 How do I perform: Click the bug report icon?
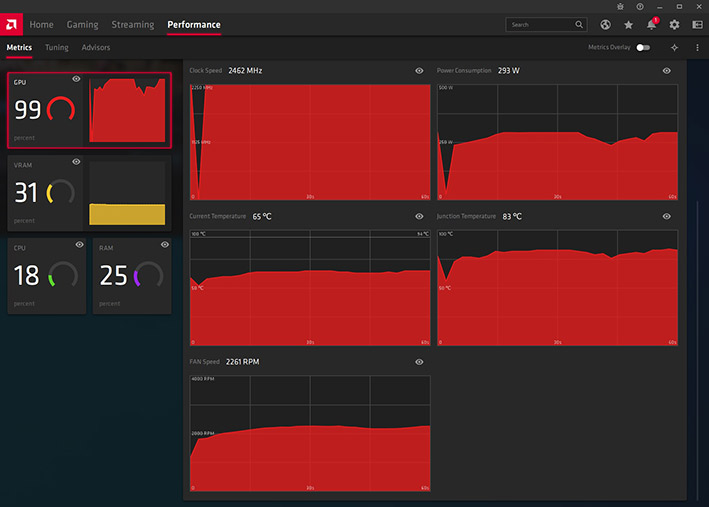point(620,6)
